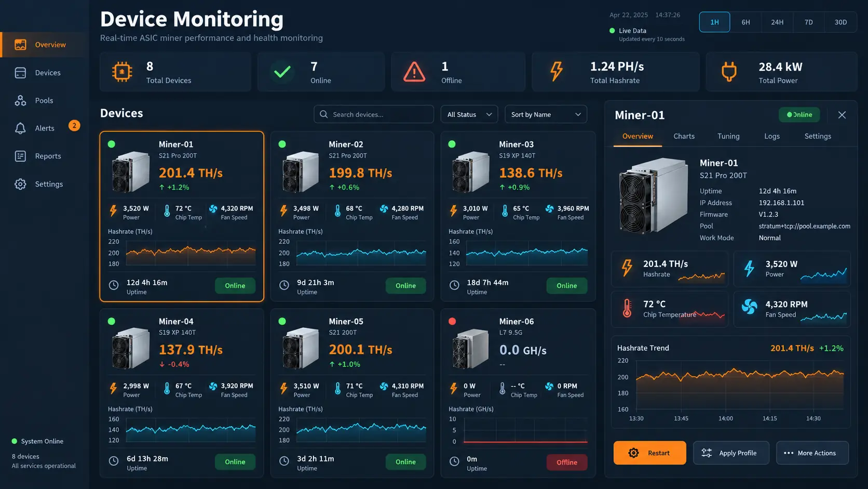
Task: Click the Miner-04 power lightning icon
Action: click(113, 388)
